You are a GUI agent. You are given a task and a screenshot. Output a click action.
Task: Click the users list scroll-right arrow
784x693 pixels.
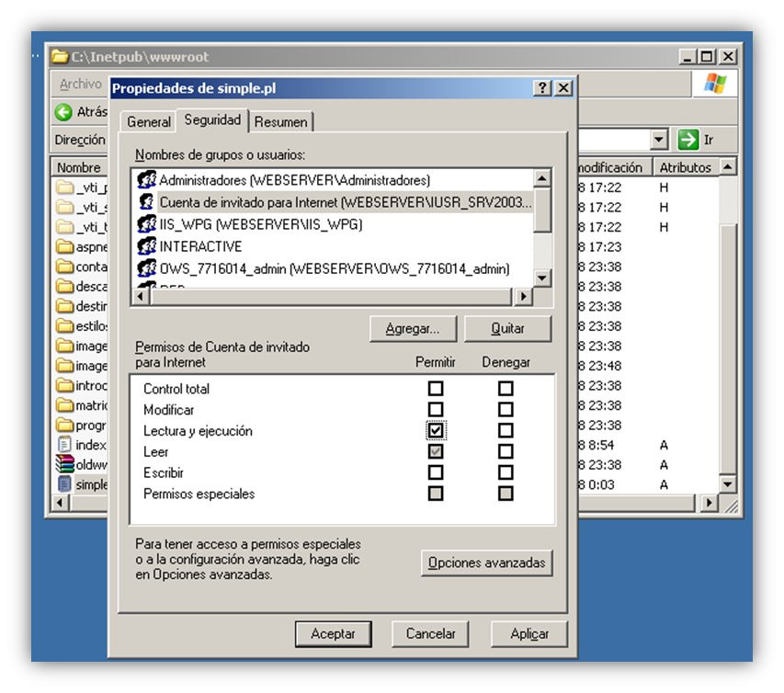click(524, 296)
